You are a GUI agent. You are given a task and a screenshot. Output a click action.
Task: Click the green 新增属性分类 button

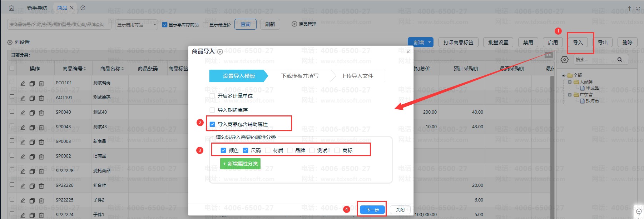(240, 164)
